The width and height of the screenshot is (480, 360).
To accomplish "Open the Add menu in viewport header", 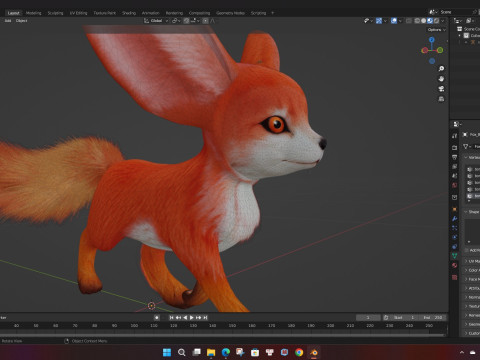I will pos(8,21).
